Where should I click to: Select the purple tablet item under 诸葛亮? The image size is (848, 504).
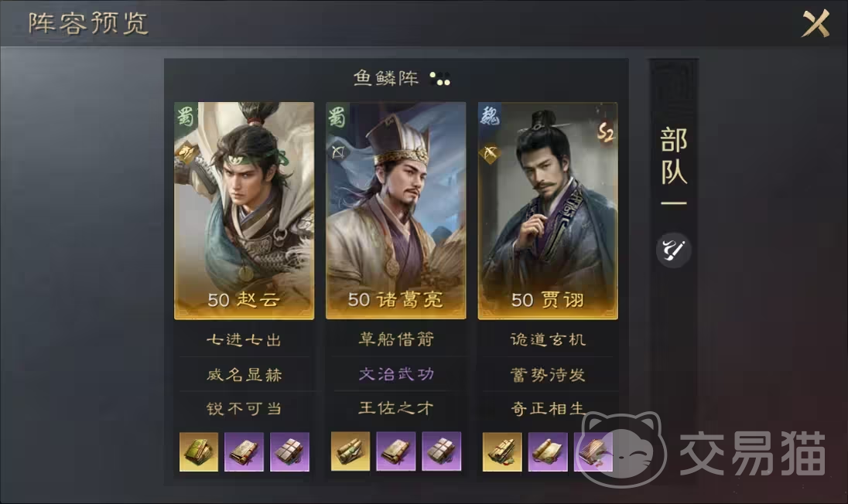click(x=441, y=451)
